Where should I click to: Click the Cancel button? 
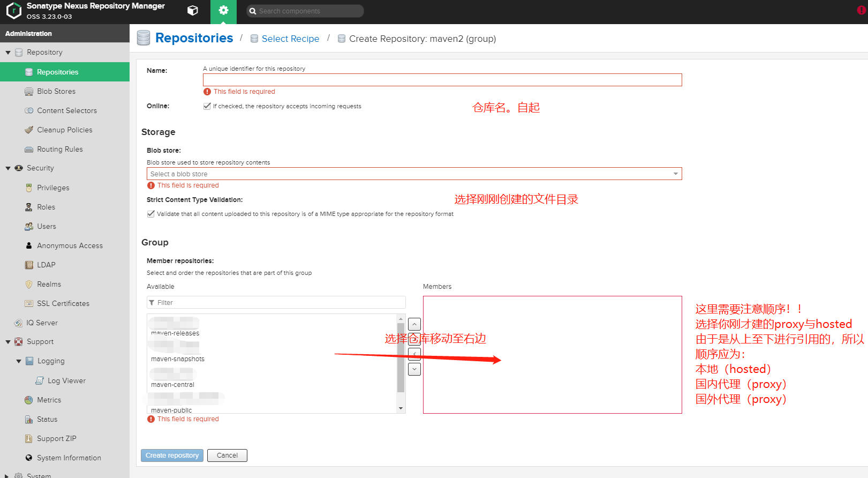coord(227,455)
